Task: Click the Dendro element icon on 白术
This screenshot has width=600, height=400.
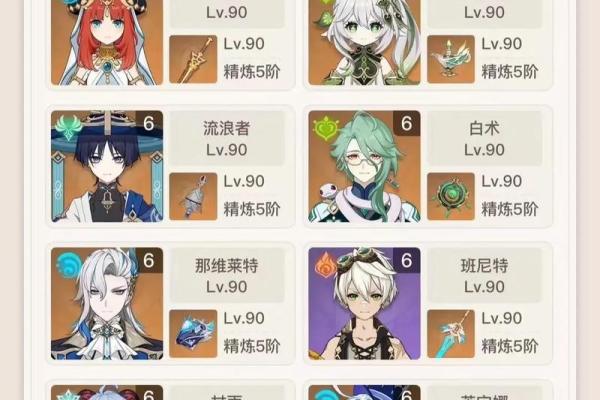Action: pos(326,128)
